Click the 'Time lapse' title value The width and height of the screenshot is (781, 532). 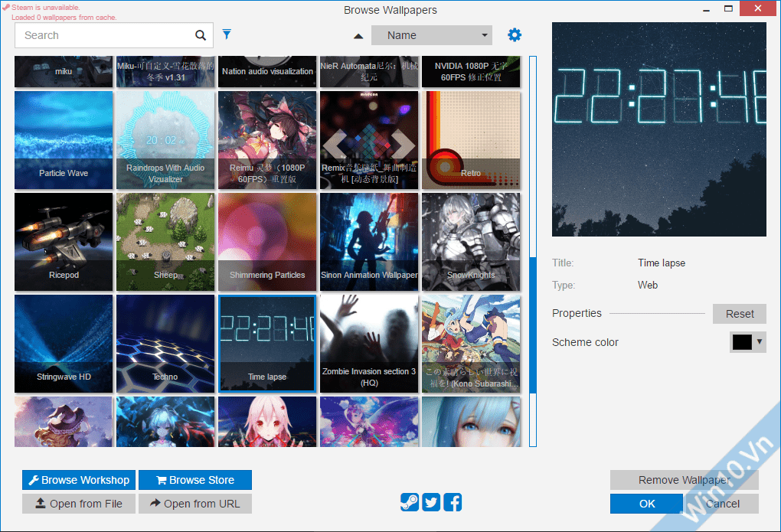pyautogui.click(x=662, y=263)
